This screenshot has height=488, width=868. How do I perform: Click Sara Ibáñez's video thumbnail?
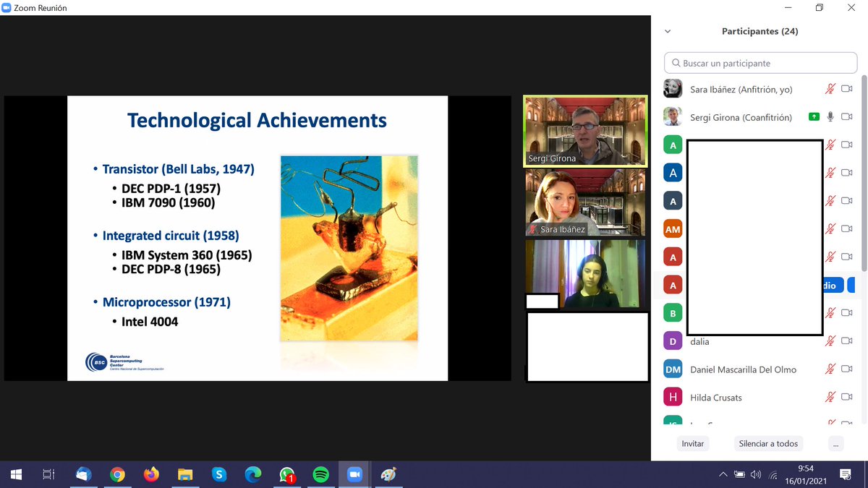[585, 202]
